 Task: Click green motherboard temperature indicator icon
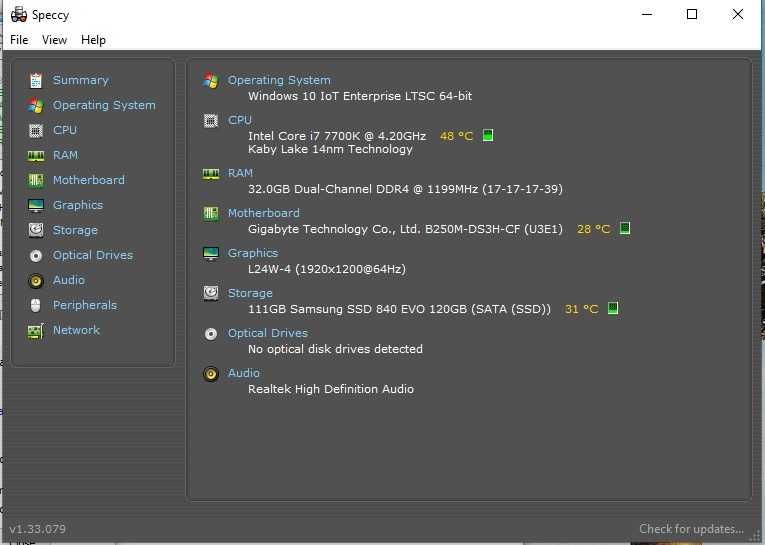click(x=625, y=228)
